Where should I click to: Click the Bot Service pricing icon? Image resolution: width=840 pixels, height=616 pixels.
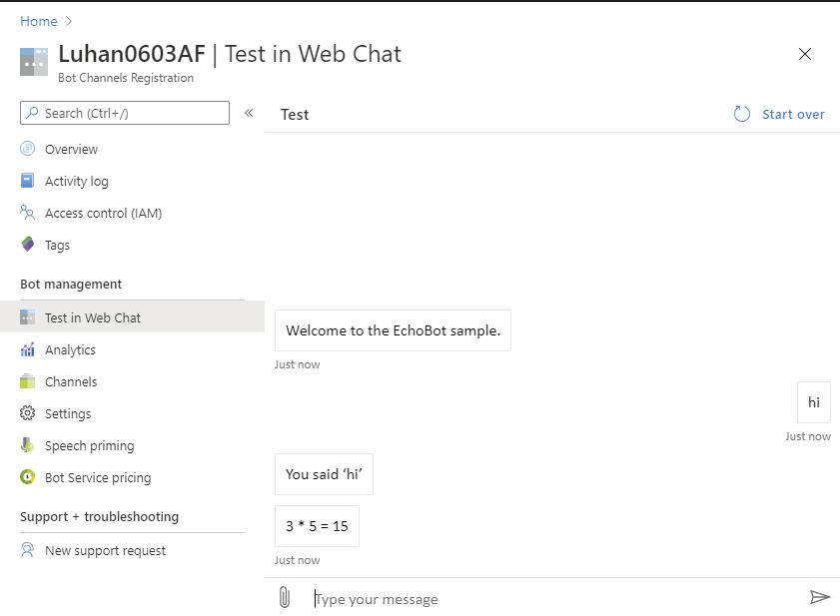click(x=27, y=477)
